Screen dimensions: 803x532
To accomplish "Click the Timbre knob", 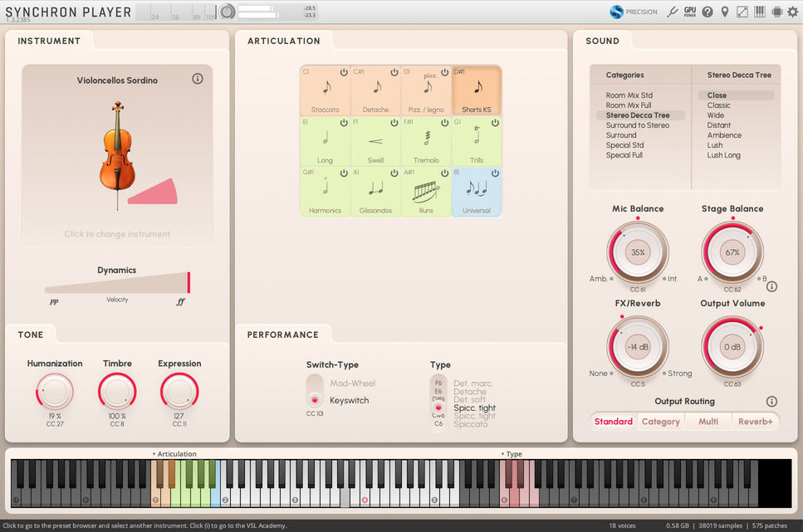I will click(x=117, y=392).
